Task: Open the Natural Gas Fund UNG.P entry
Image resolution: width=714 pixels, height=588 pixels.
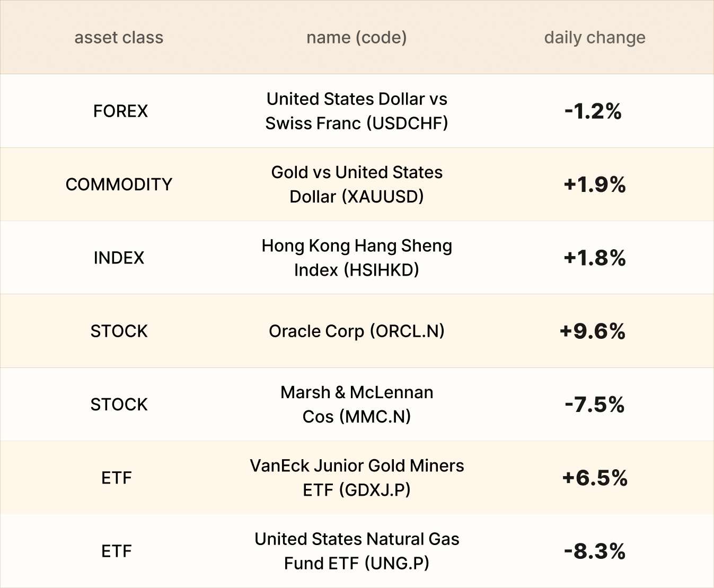Action: [x=357, y=551]
